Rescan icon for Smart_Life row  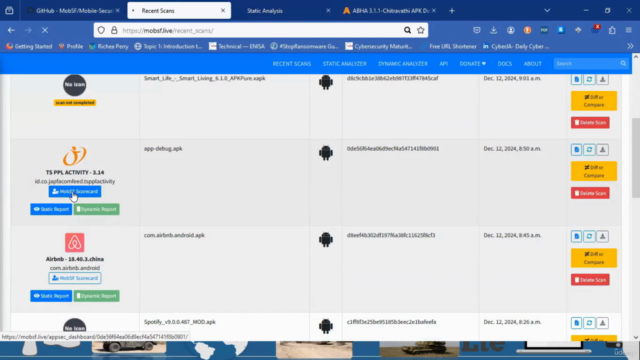589,79
